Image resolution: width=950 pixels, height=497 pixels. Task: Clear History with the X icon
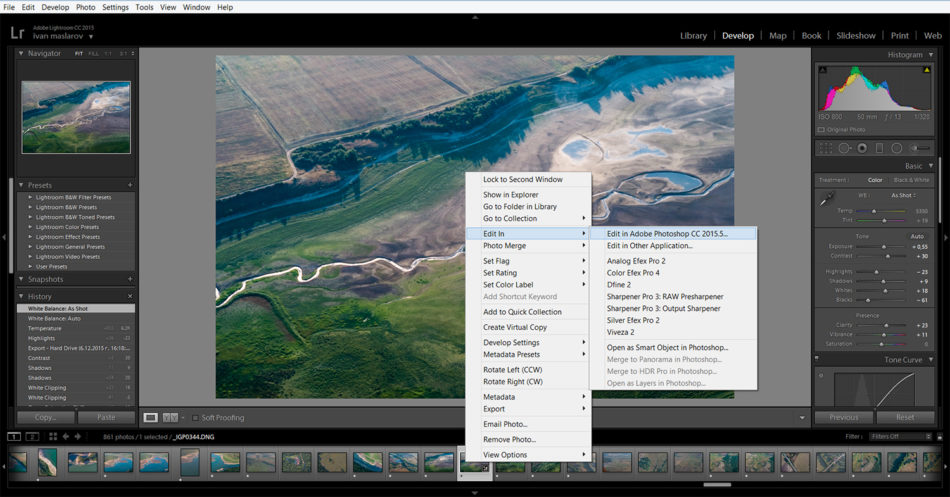(x=130, y=296)
